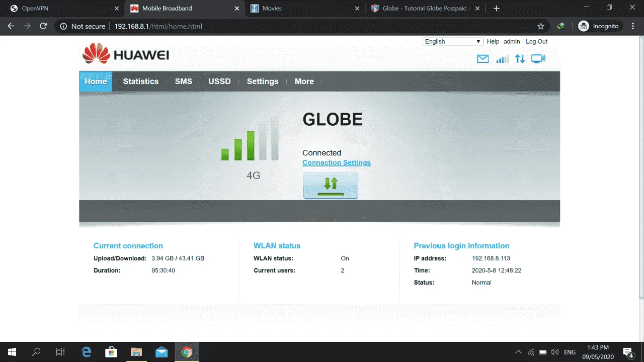The height and width of the screenshot is (362, 644).
Task: Show hidden system tray icons chevron
Action: 519,352
